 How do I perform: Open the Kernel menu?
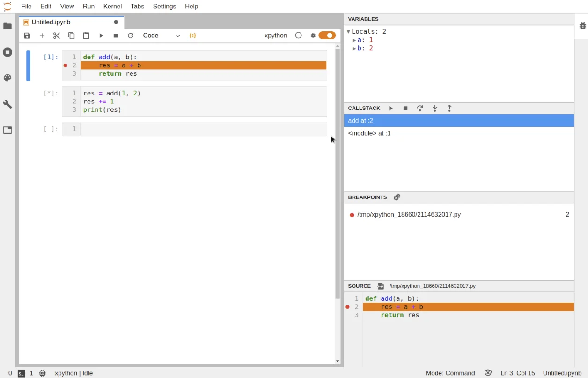[x=112, y=6]
